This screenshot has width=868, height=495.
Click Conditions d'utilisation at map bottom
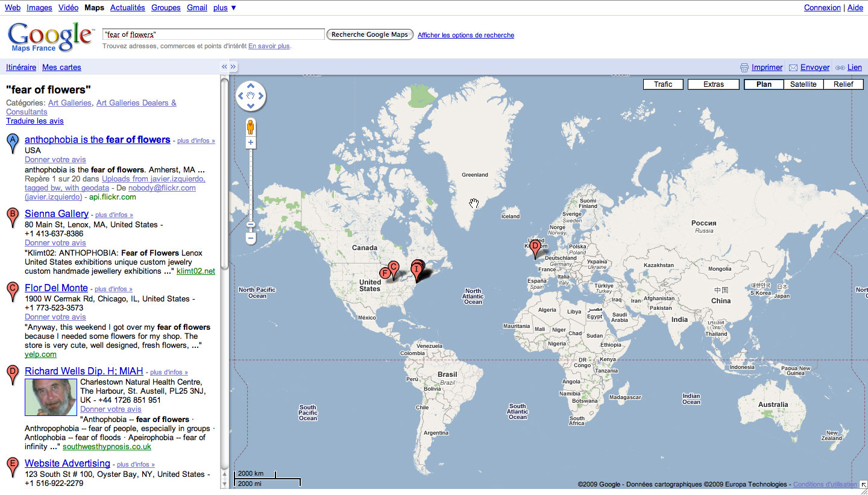click(825, 484)
